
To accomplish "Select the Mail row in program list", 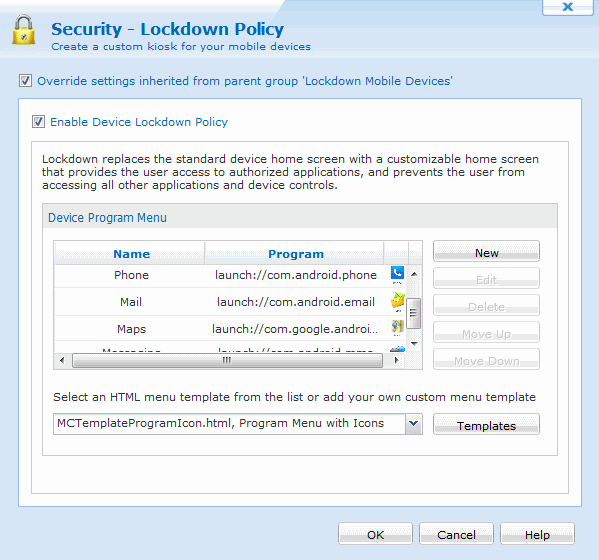I will tap(230, 302).
